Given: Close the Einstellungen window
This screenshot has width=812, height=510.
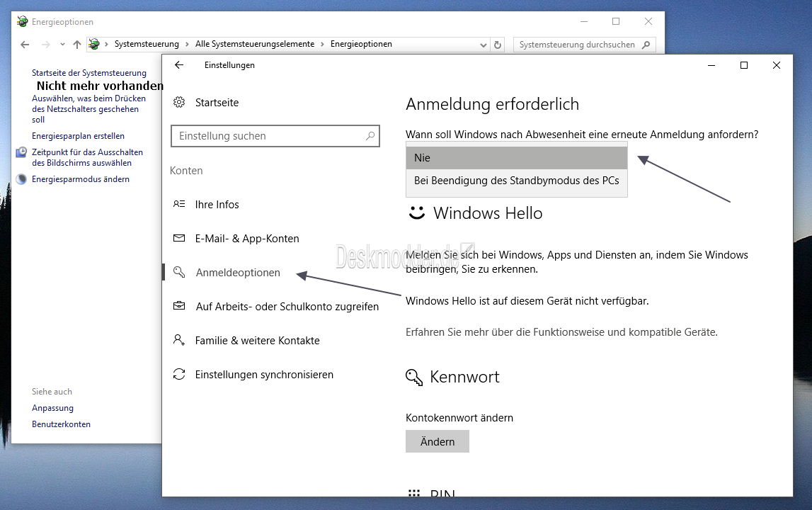Looking at the screenshot, I should 777,65.
